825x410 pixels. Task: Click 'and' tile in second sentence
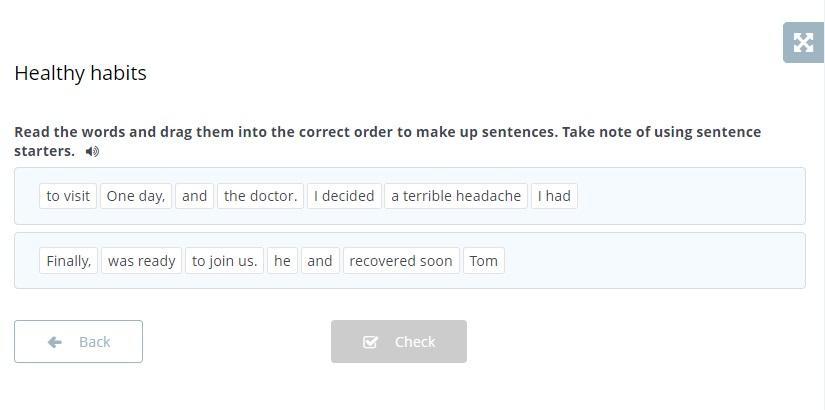click(320, 261)
